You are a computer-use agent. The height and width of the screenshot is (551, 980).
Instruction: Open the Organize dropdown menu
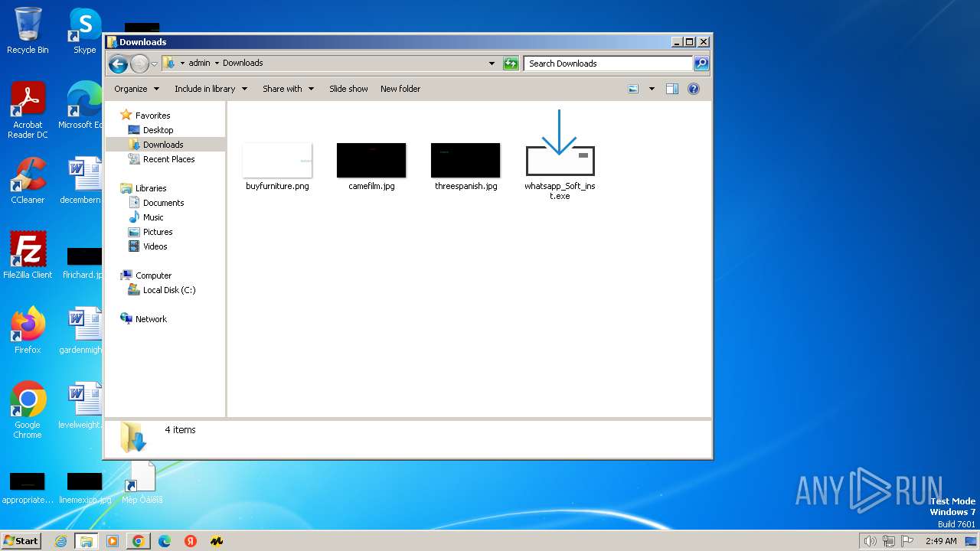click(137, 89)
